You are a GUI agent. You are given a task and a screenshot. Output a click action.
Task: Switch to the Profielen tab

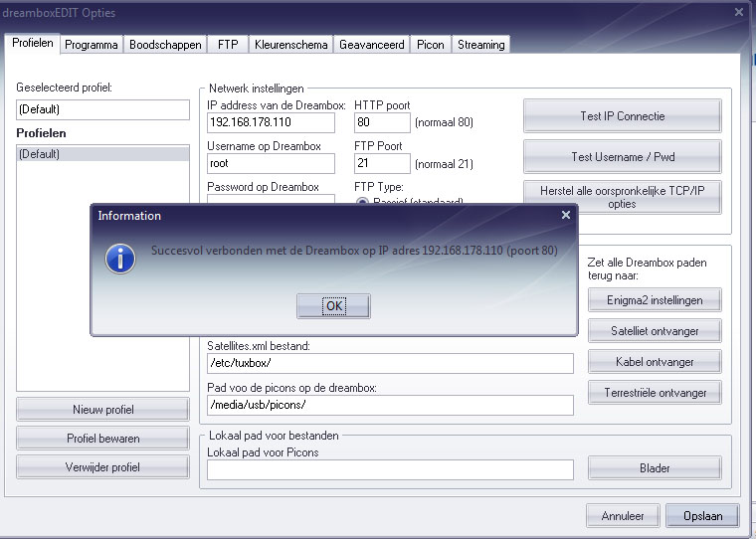[x=32, y=44]
